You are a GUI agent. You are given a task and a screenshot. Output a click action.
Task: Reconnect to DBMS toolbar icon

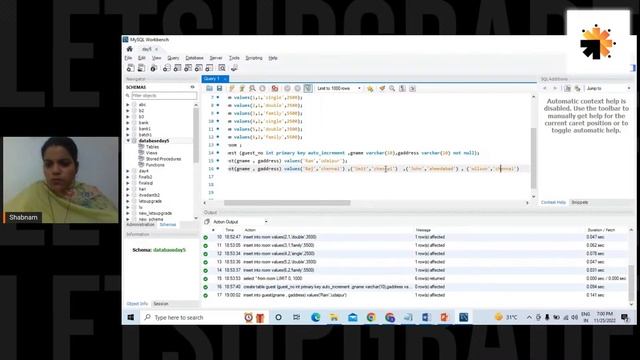point(234,68)
